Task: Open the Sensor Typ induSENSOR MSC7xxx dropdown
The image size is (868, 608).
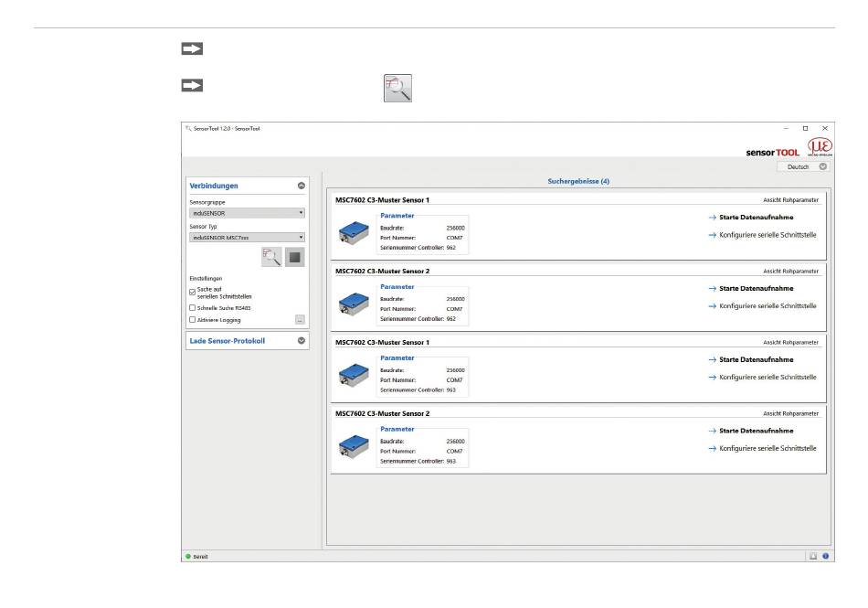Action: pos(247,237)
